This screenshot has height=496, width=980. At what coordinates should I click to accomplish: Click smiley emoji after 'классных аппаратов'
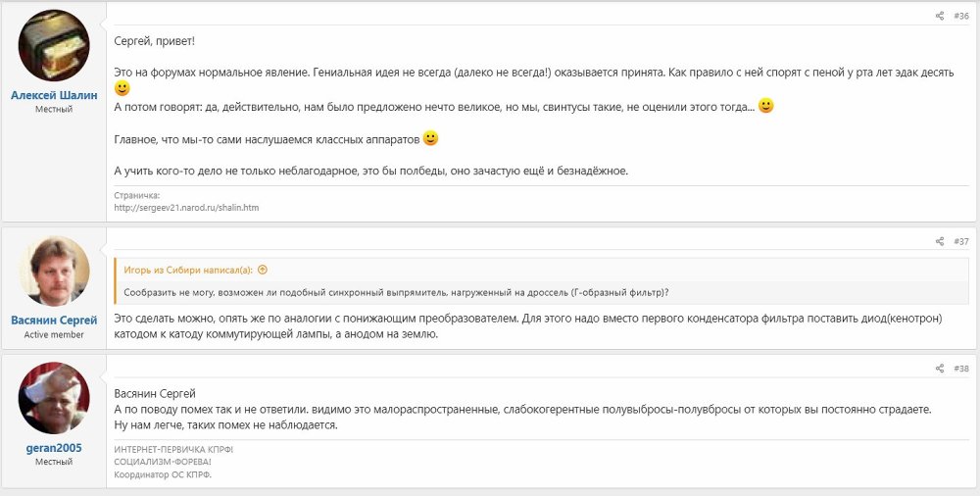click(x=430, y=138)
